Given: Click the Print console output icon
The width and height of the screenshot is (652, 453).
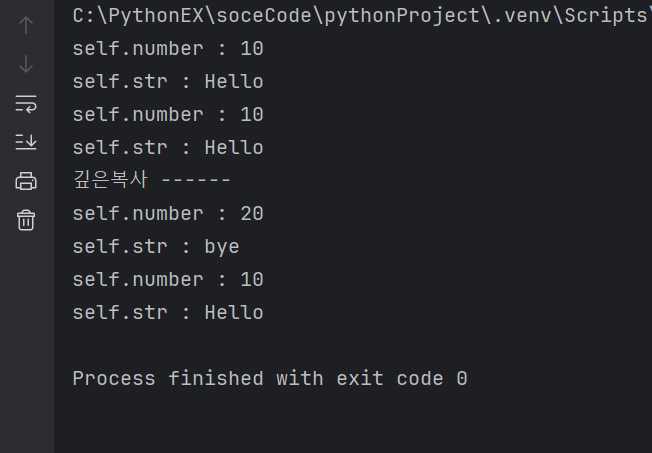Looking at the screenshot, I should tap(26, 181).
